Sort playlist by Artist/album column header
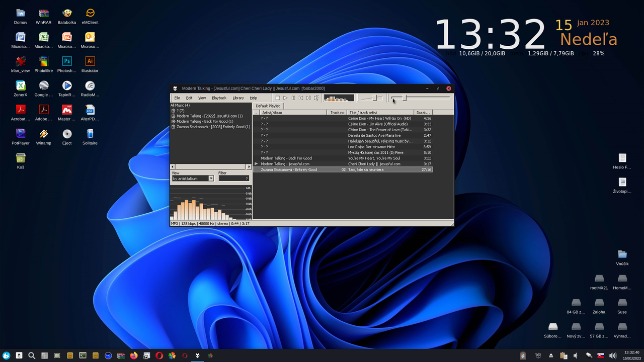Screen dimensions: 644x362 click(x=293, y=113)
